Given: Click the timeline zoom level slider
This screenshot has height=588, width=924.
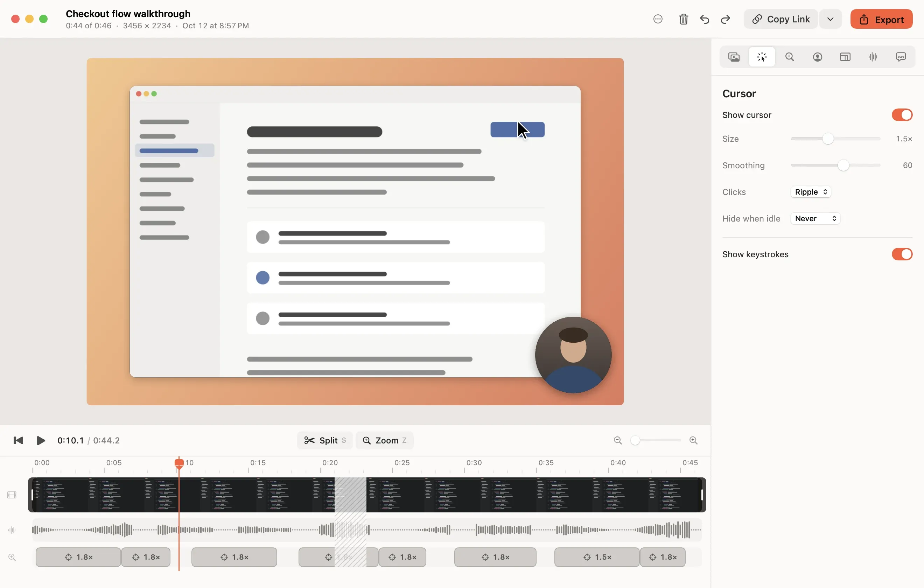Looking at the screenshot, I should pyautogui.click(x=656, y=440).
